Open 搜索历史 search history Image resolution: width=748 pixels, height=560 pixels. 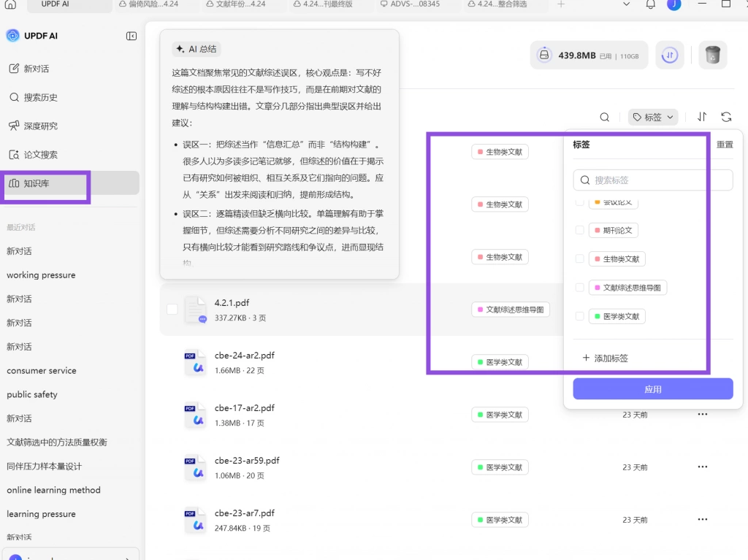coord(34,97)
